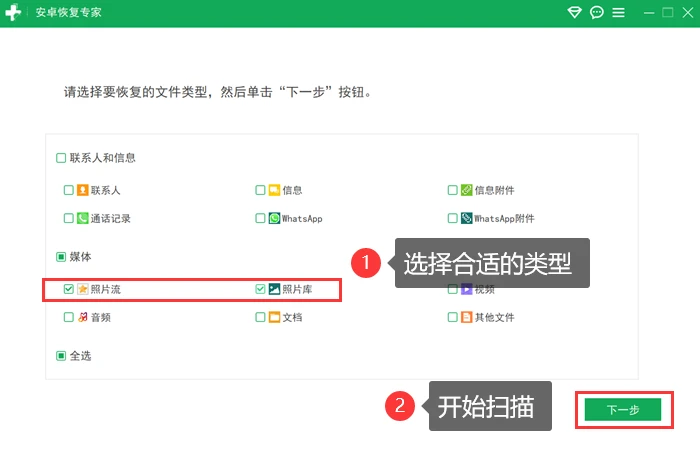Screen dimensions: 700x465
Task: Tick the 视频 checkbox
Action: (453, 289)
